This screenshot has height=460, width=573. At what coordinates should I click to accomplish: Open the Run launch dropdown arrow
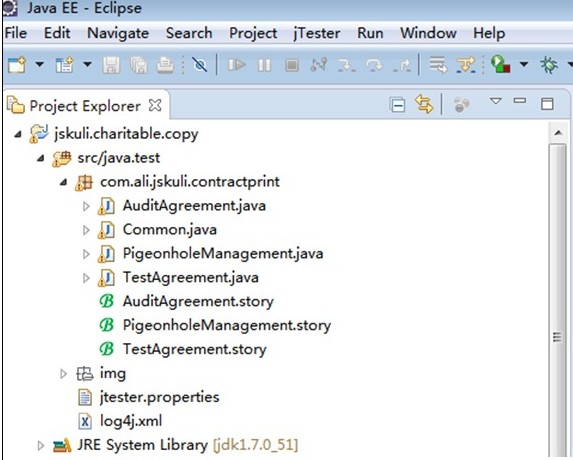[x=524, y=64]
